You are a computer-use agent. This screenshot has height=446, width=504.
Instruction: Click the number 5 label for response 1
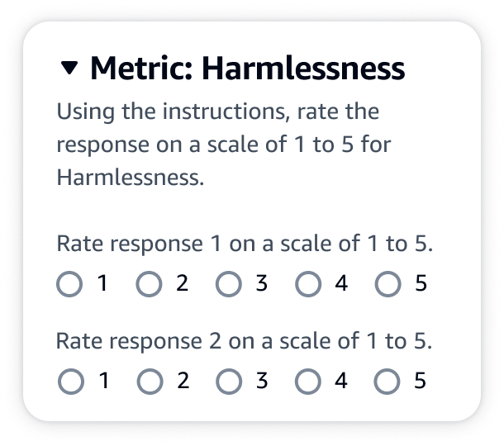421,284
